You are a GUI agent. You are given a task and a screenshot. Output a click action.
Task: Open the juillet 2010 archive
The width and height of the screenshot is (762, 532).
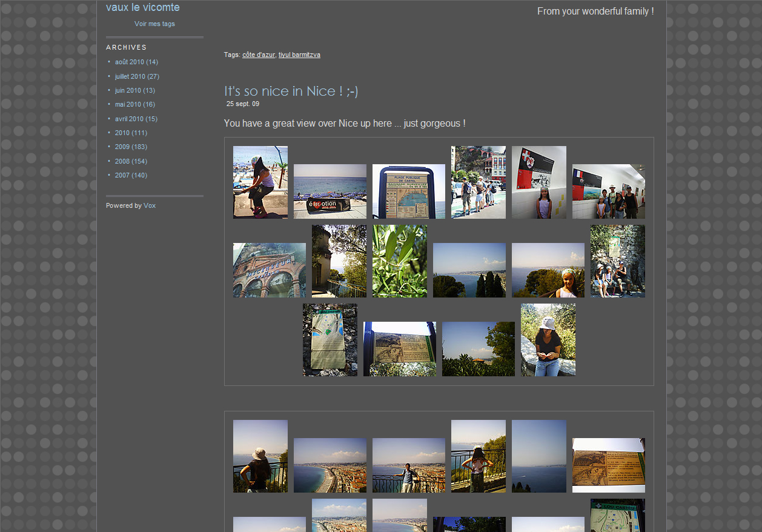(x=130, y=76)
